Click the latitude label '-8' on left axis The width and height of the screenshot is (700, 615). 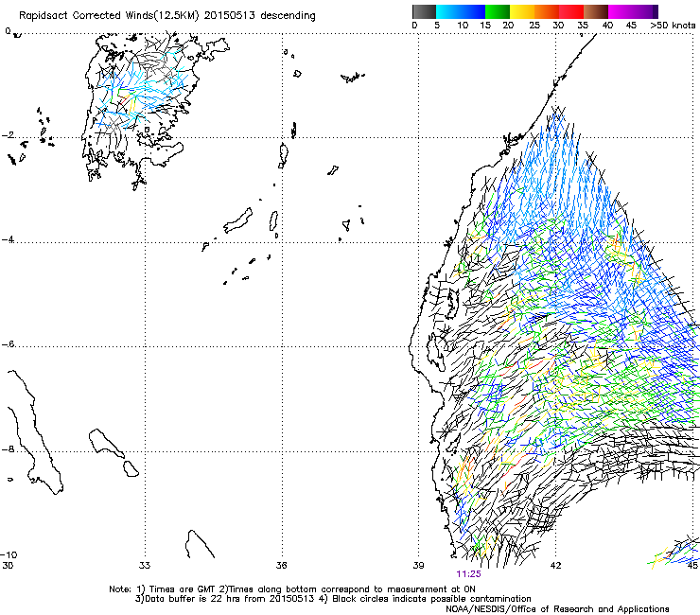[8, 449]
